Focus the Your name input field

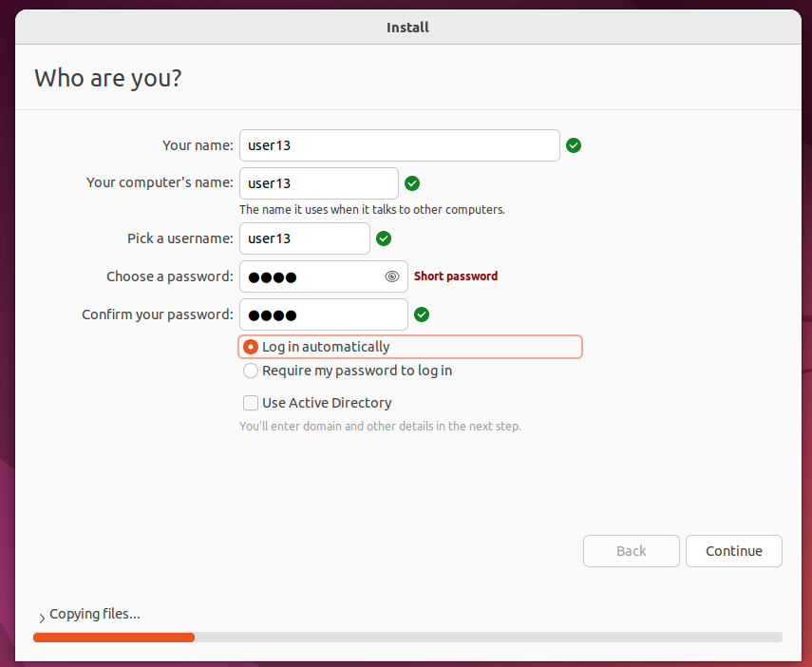399,145
